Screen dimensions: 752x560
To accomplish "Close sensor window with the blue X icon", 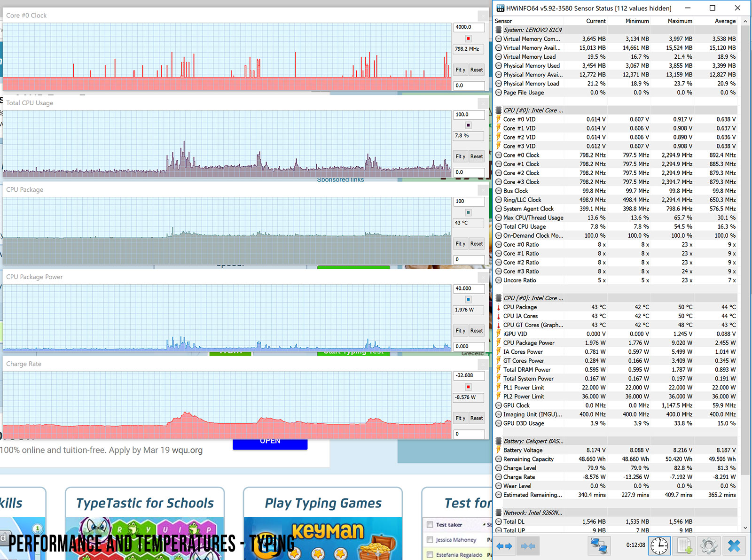I will pos(734,546).
